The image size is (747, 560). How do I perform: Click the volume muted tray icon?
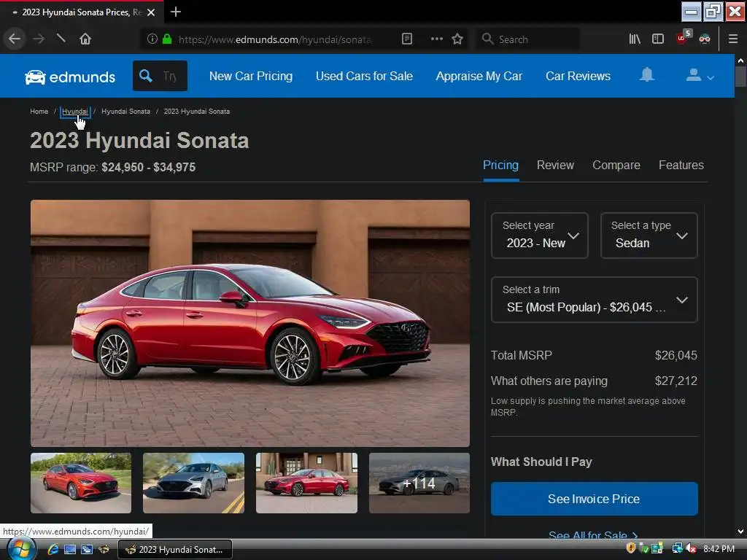point(692,549)
